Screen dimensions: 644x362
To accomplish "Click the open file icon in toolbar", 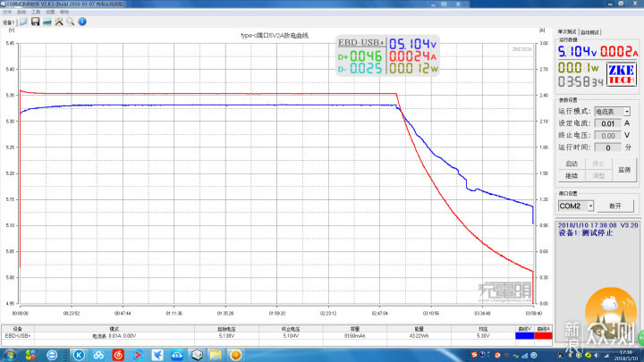I will click(24, 21).
